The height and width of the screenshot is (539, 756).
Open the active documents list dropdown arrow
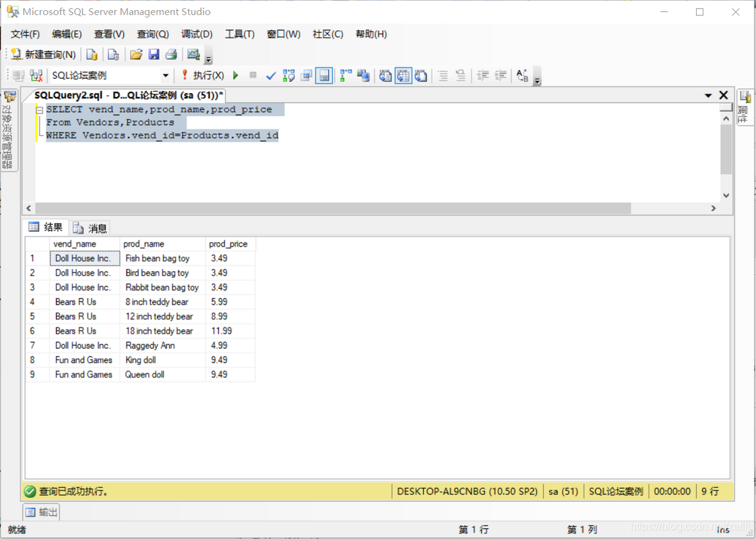point(708,96)
